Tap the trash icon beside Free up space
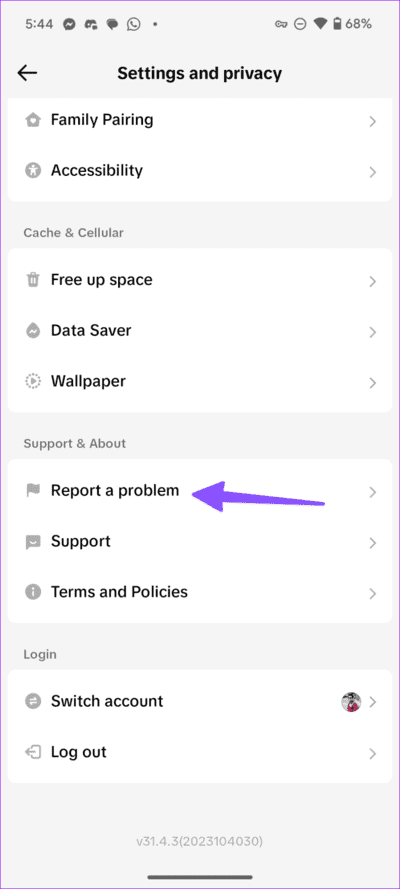400x889 pixels. click(x=33, y=280)
